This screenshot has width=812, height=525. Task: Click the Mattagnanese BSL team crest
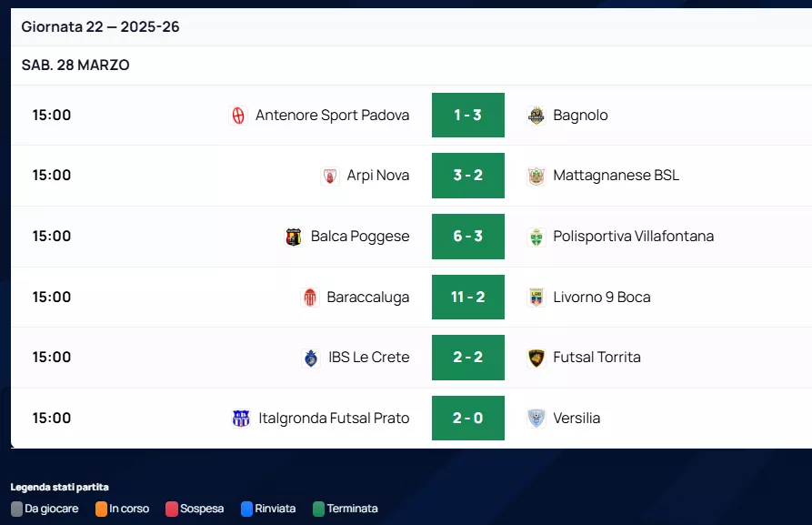536,176
